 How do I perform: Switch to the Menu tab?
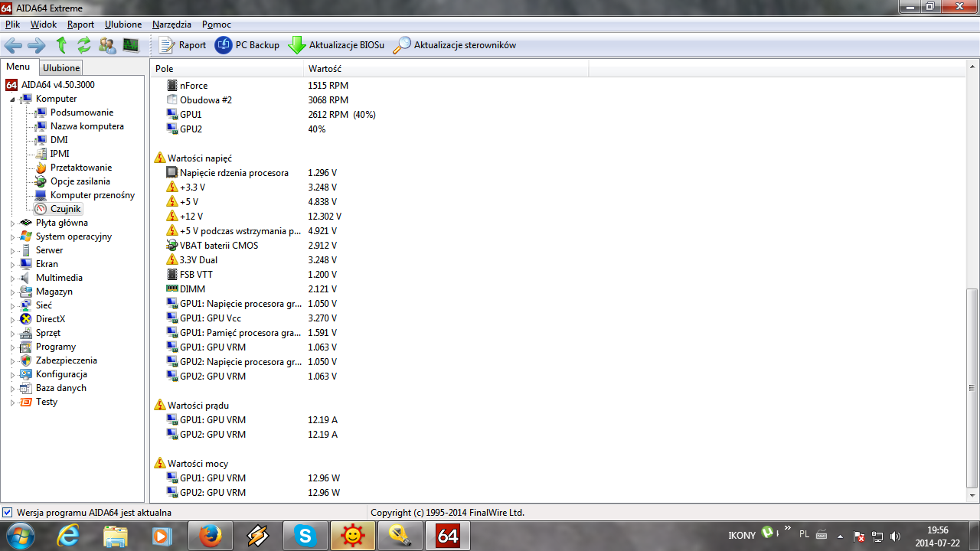tap(18, 67)
